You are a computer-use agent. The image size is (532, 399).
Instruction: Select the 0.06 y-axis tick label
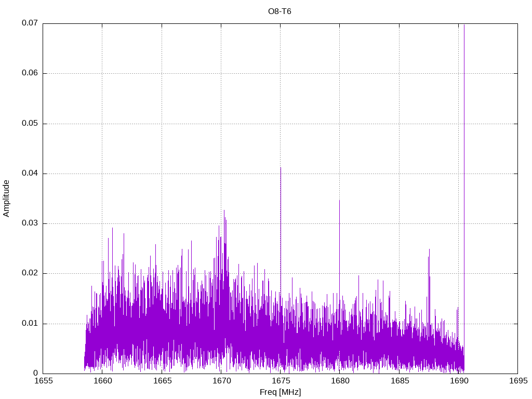(x=30, y=73)
